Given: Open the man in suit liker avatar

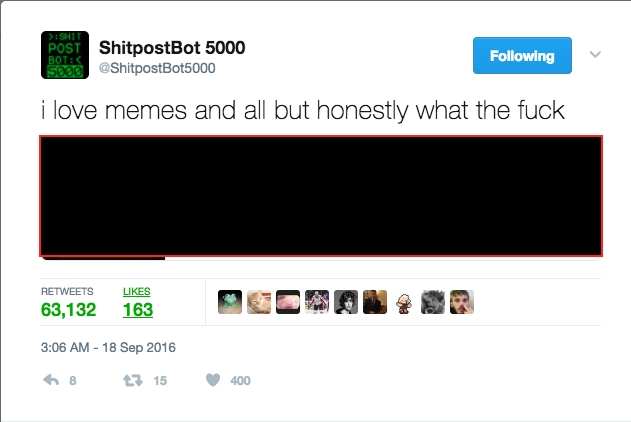Looking at the screenshot, I should tap(375, 302).
